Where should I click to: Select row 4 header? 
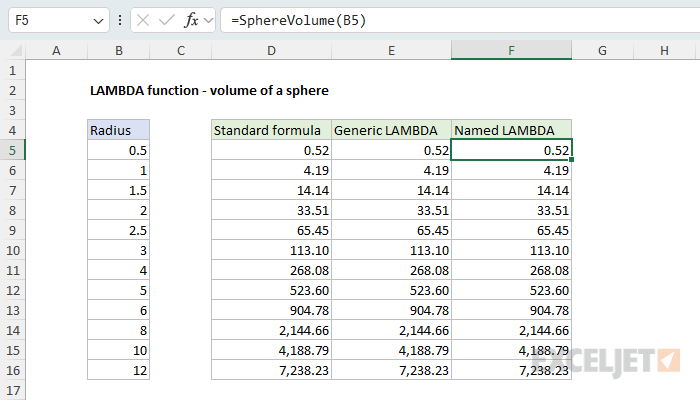[x=12, y=130]
